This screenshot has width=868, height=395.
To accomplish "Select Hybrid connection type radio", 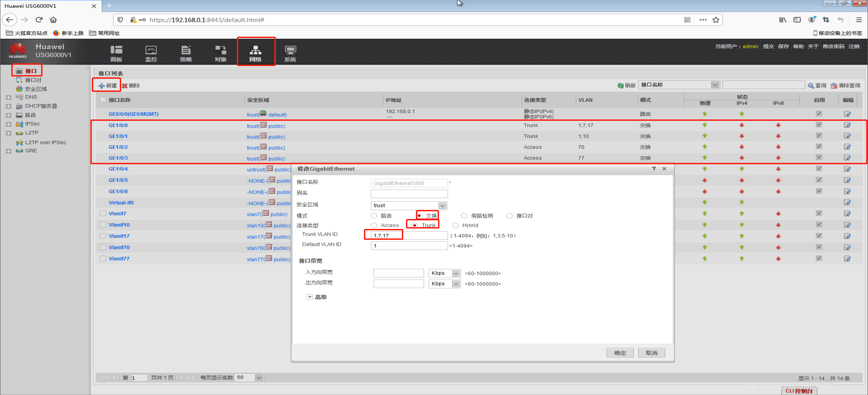I will point(455,225).
